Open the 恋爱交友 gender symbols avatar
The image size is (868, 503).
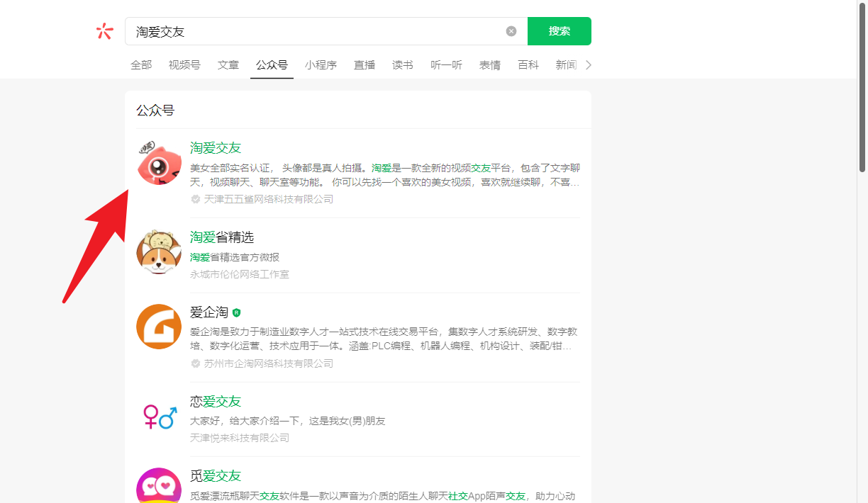click(x=159, y=416)
